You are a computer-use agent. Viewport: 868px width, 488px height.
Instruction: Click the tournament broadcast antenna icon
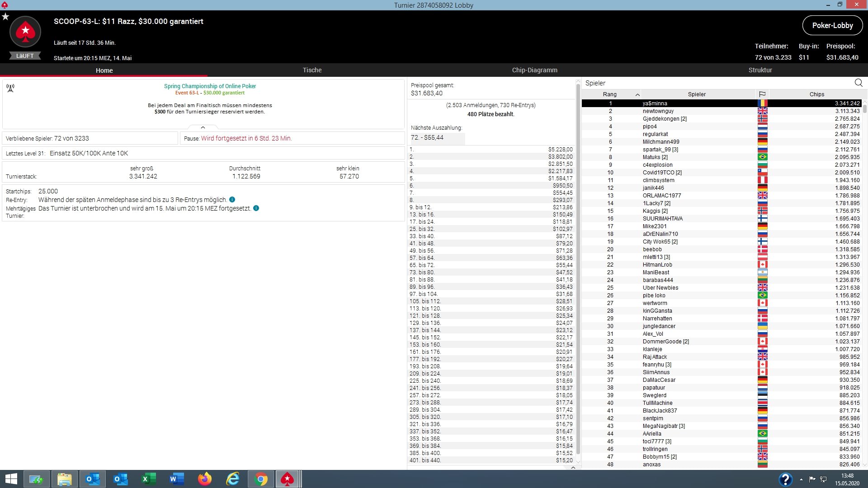pyautogui.click(x=10, y=88)
